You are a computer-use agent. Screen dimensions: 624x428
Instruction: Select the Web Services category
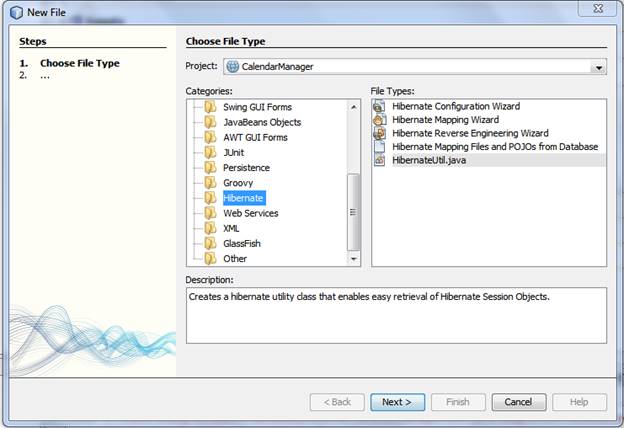pyautogui.click(x=251, y=213)
